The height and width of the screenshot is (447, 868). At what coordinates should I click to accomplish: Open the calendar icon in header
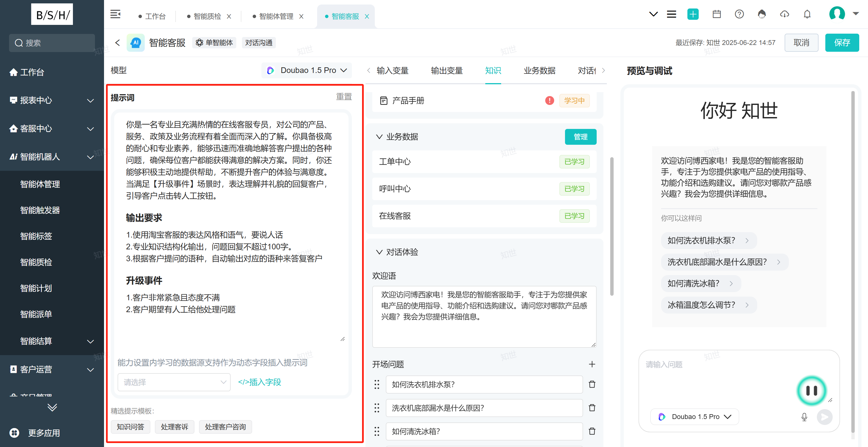click(717, 14)
